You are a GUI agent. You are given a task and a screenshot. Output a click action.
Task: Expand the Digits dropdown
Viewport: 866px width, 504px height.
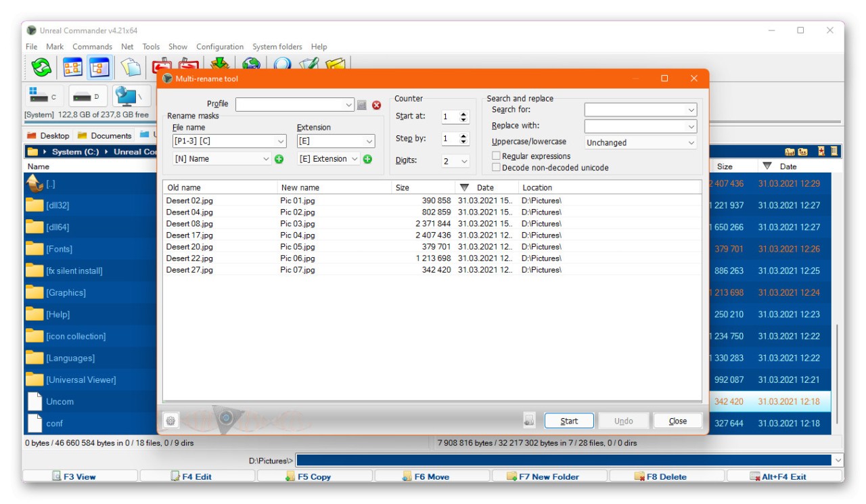(x=456, y=161)
